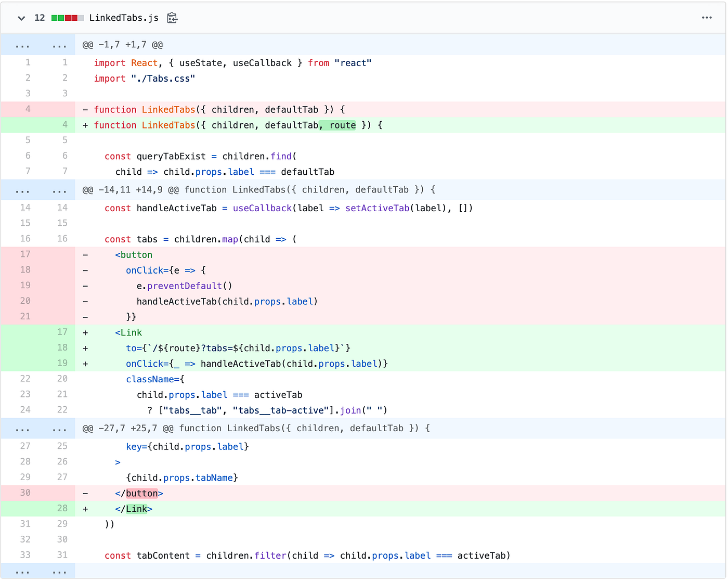
Task: Expand remaining code via the bottom ellipsis
Action: pyautogui.click(x=22, y=571)
